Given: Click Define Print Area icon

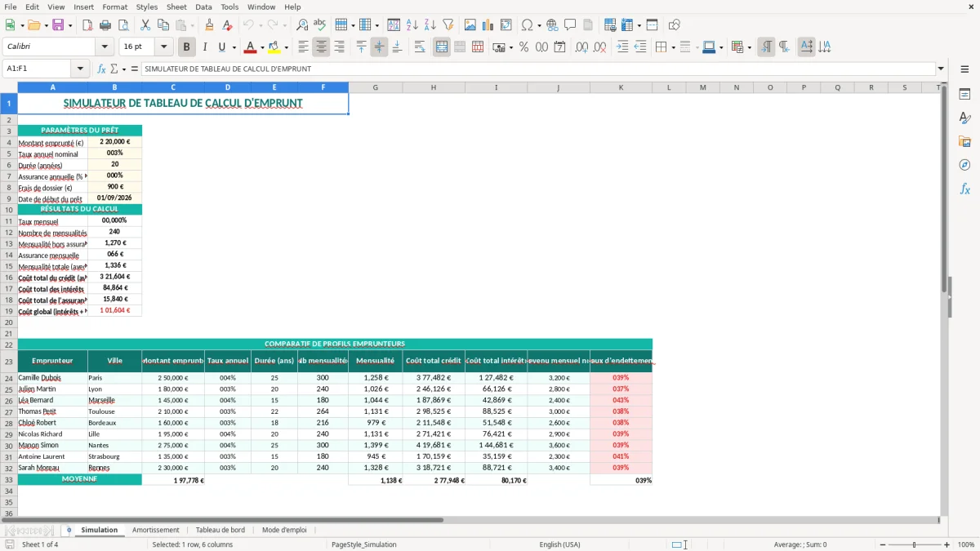Looking at the screenshot, I should (x=610, y=25).
